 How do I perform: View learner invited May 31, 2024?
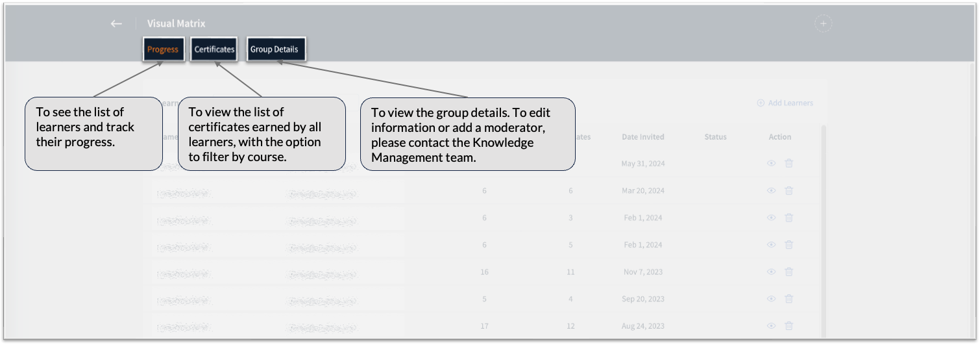click(771, 164)
